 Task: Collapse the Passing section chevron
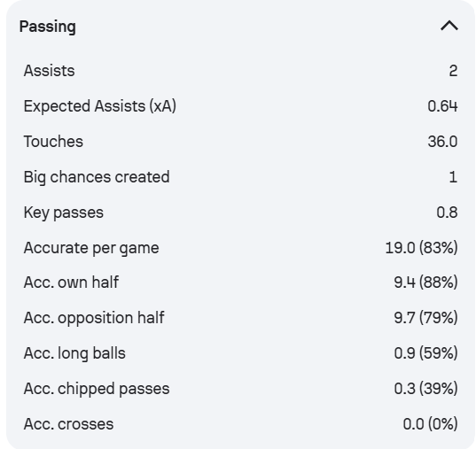click(x=449, y=26)
